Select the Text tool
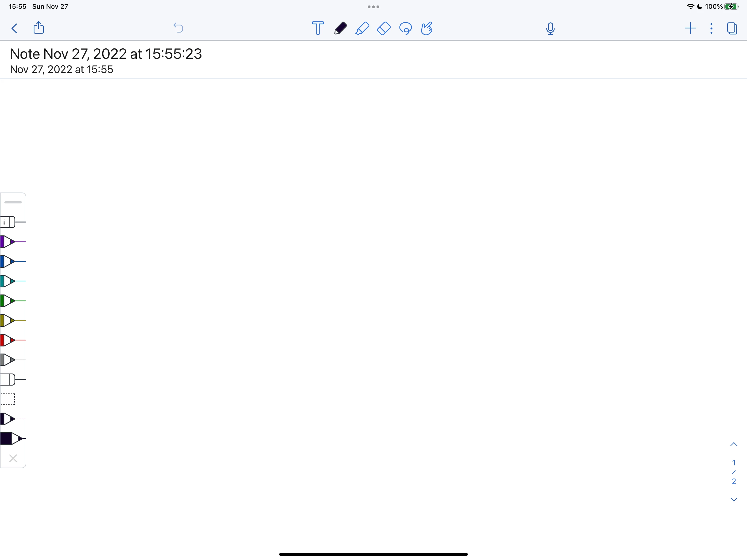 coord(317,28)
